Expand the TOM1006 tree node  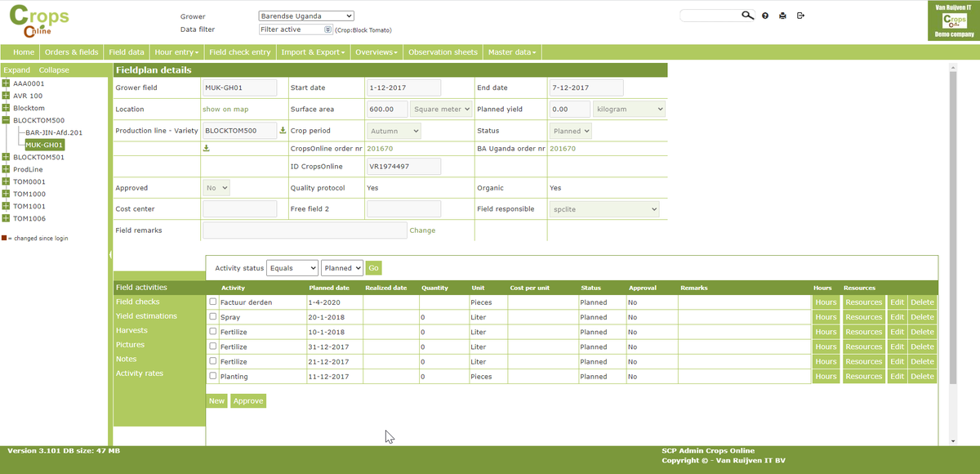(7, 218)
